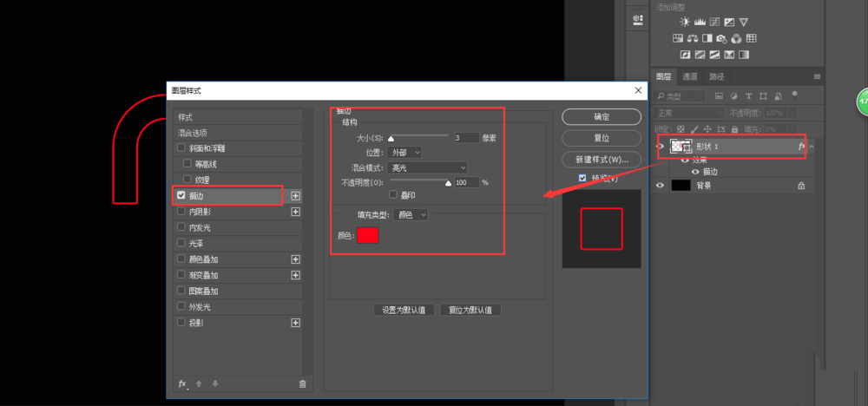Click the lock image pixels brush icon

click(x=696, y=128)
